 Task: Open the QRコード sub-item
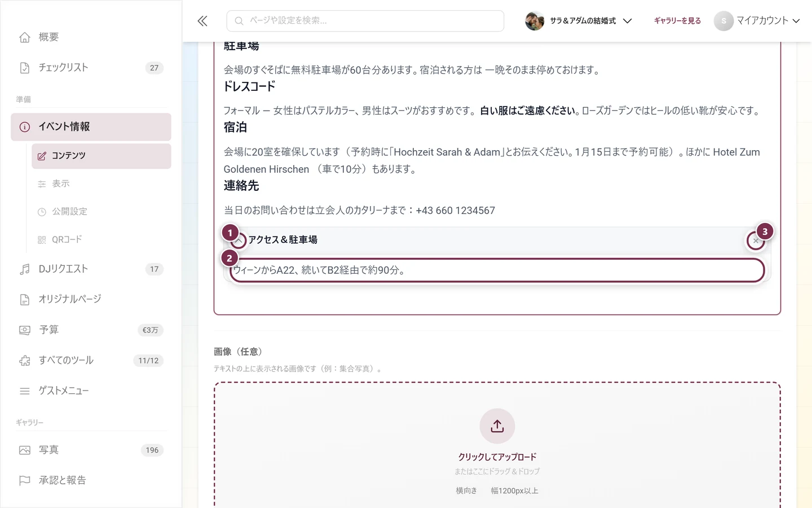[x=101, y=240]
